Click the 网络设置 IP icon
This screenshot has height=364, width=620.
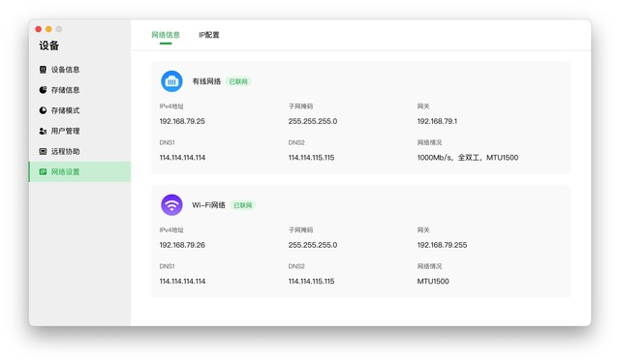[x=43, y=172]
